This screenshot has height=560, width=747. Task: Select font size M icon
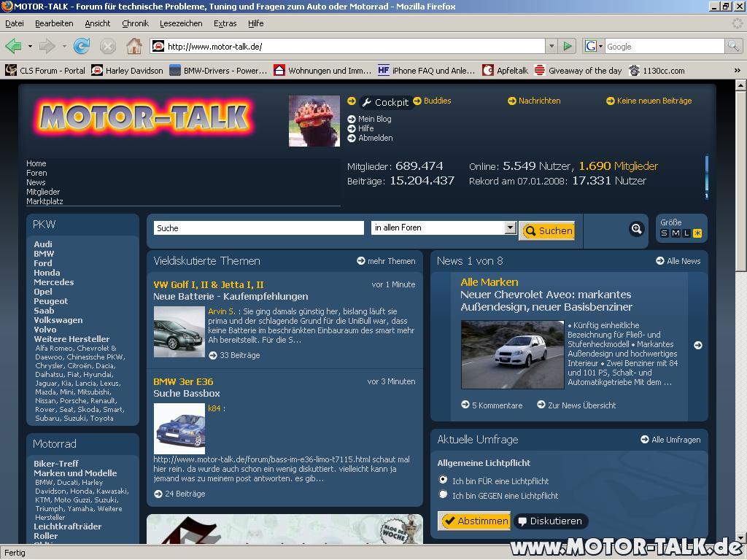(x=676, y=233)
